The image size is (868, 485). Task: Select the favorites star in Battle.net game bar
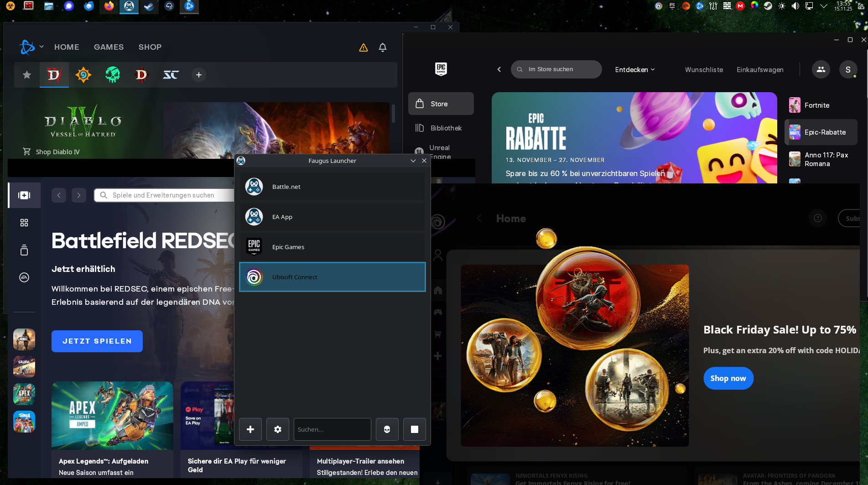[x=27, y=75]
